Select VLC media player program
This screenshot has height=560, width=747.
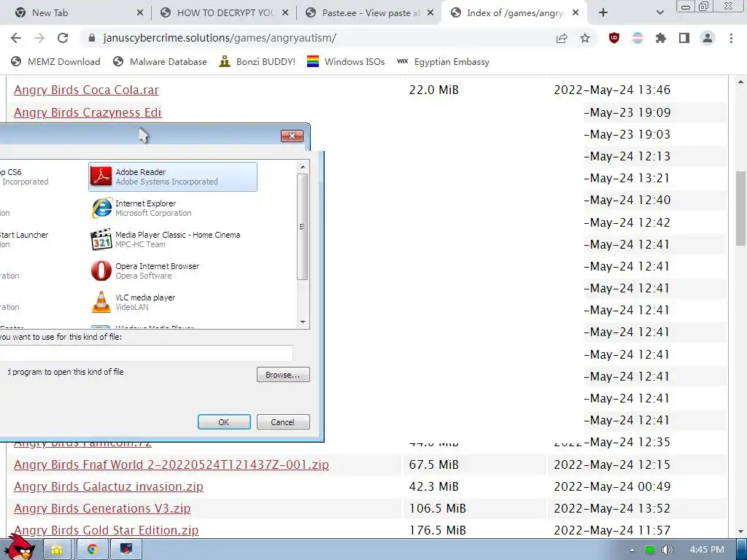[172, 303]
